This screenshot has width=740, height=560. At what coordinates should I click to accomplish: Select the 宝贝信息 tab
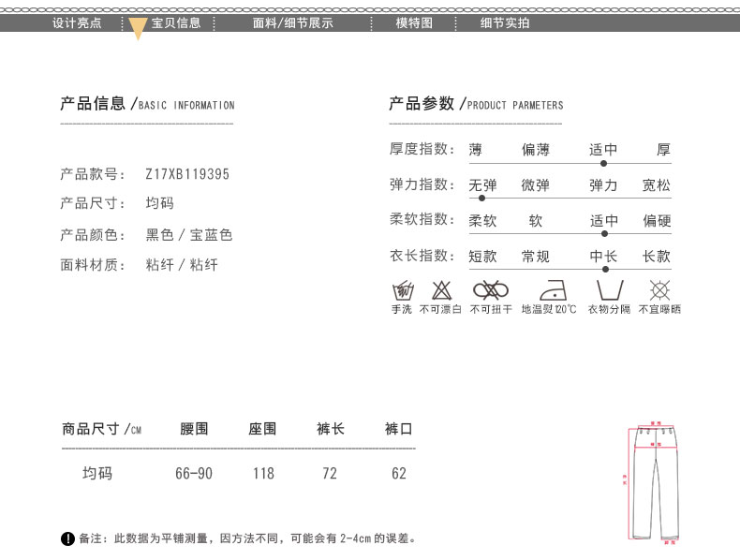(176, 22)
